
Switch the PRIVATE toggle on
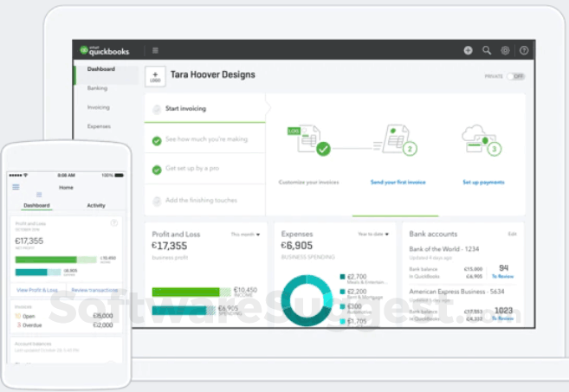(516, 76)
